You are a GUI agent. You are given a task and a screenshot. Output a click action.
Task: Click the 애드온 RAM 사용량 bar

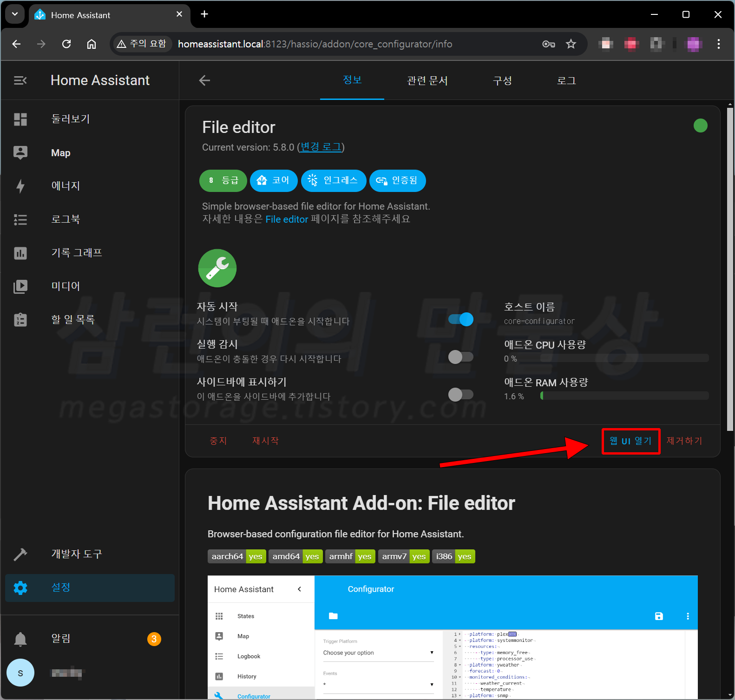tap(625, 396)
